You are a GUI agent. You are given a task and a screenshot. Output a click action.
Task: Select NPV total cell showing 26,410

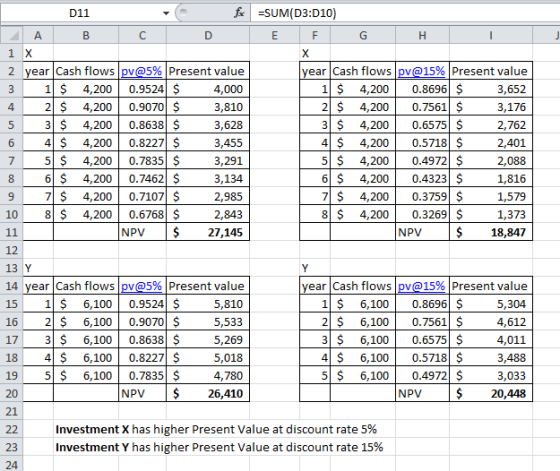pyautogui.click(x=208, y=393)
